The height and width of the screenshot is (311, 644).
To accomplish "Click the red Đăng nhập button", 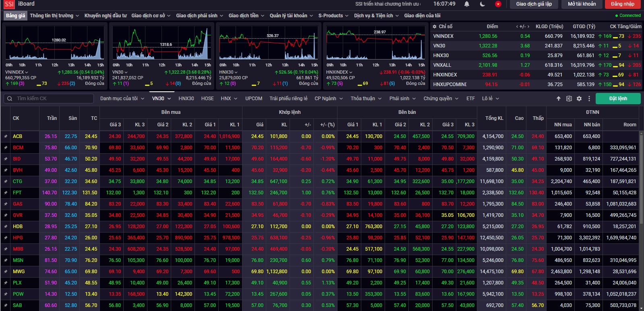I will click(x=623, y=4).
